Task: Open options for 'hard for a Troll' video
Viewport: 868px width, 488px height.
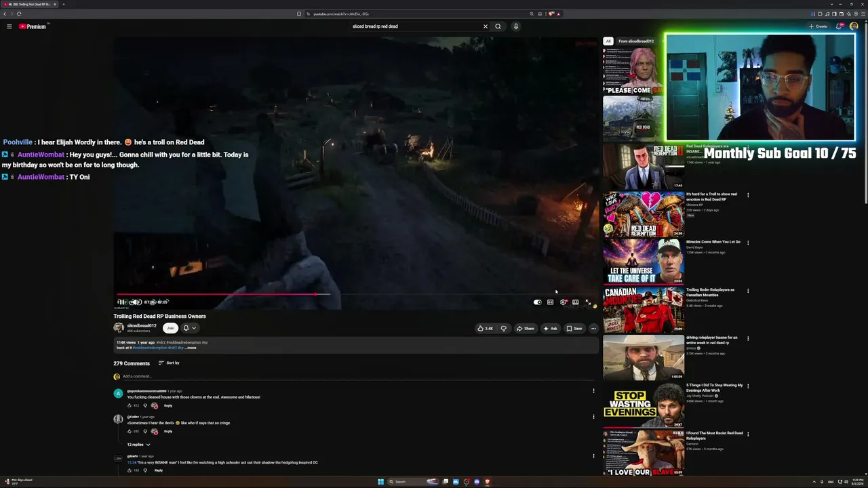Action: pos(748,195)
